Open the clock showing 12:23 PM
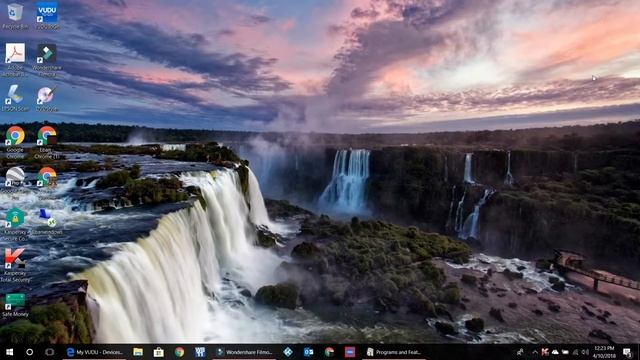Screen dimensions: 640x360 click(x=604, y=352)
